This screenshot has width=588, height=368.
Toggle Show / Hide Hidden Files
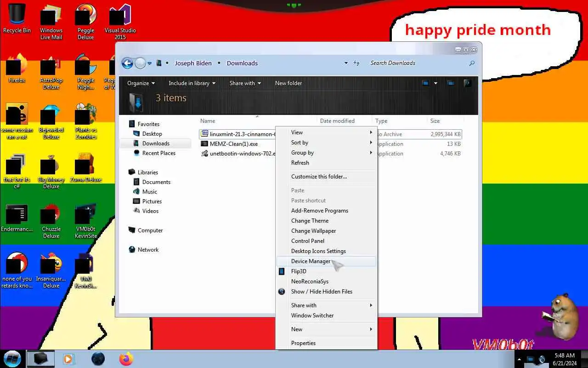point(327,292)
